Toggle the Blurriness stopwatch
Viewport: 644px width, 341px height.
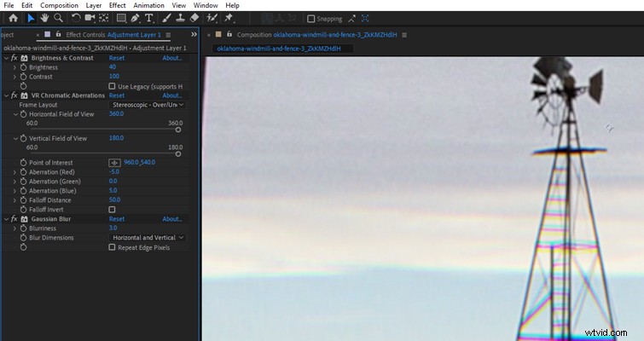pos(23,228)
